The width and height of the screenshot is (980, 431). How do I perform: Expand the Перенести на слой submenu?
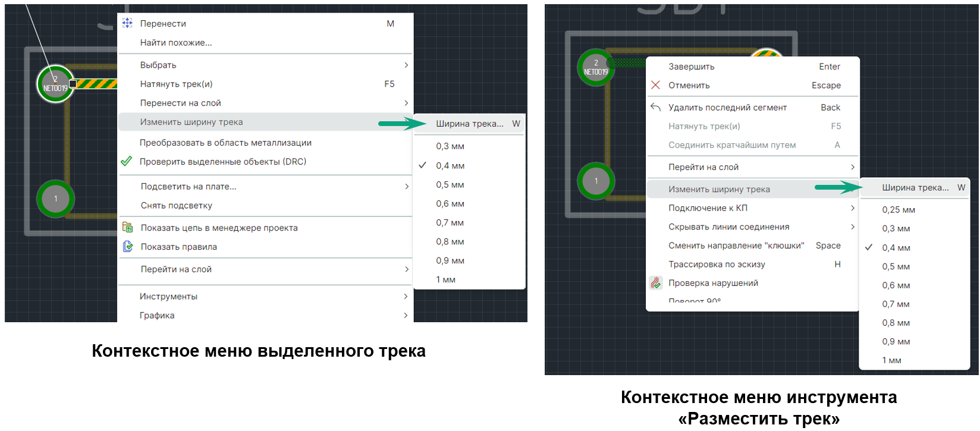point(406,103)
